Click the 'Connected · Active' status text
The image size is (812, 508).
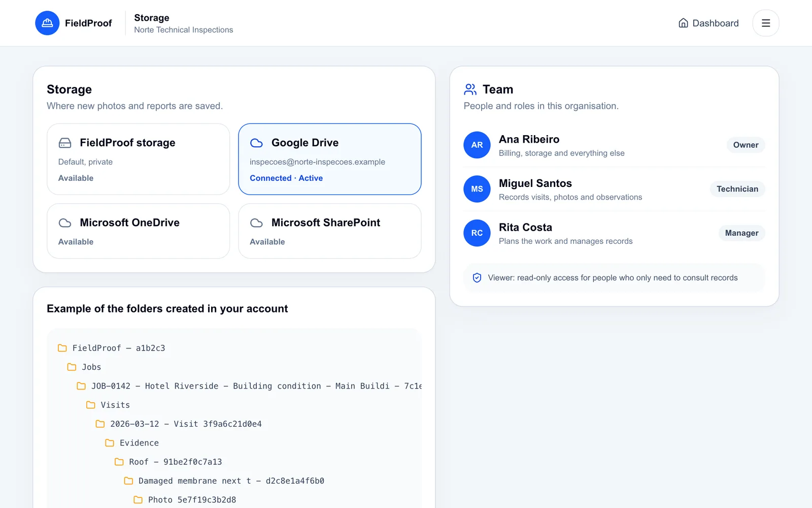tap(286, 178)
